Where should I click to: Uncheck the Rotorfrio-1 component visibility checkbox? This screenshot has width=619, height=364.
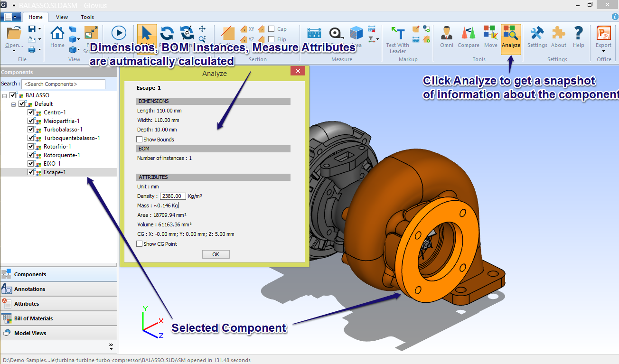[31, 147]
